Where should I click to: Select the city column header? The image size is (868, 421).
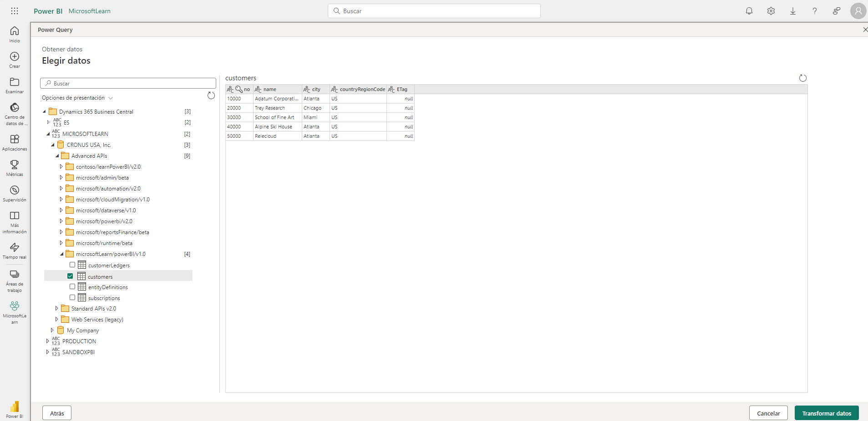pos(315,89)
